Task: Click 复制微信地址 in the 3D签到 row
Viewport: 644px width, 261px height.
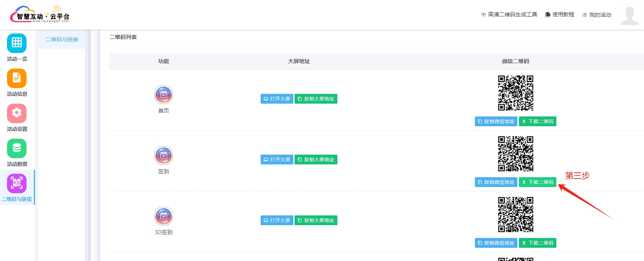Action: (x=496, y=243)
